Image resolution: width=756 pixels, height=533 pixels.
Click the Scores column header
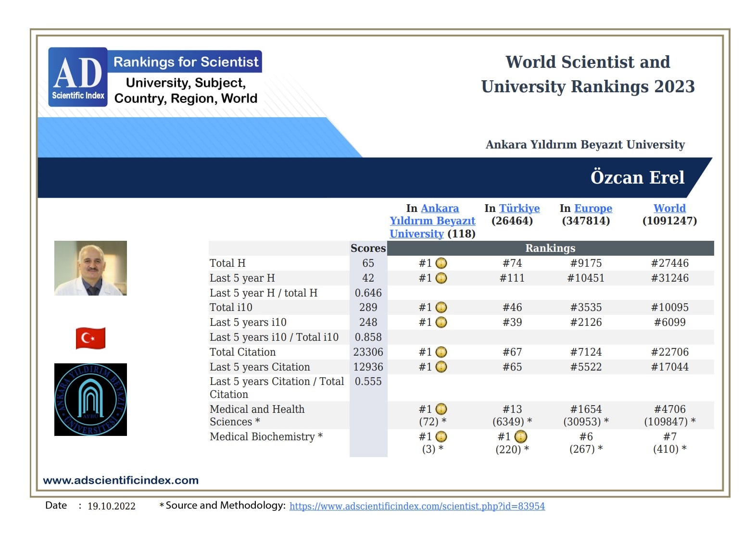click(x=368, y=248)
